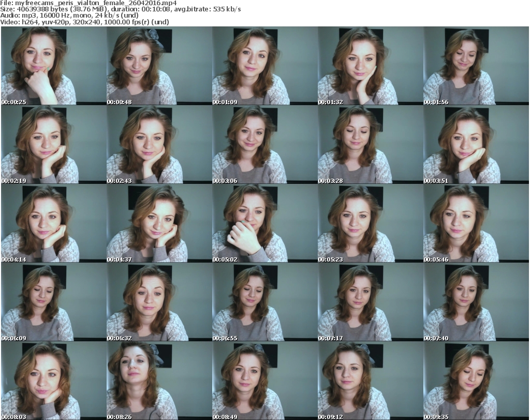Image resolution: width=530 pixels, height=420 pixels.
Task: Select the thumbnail frame at 00:03:28
Action: tap(371, 144)
